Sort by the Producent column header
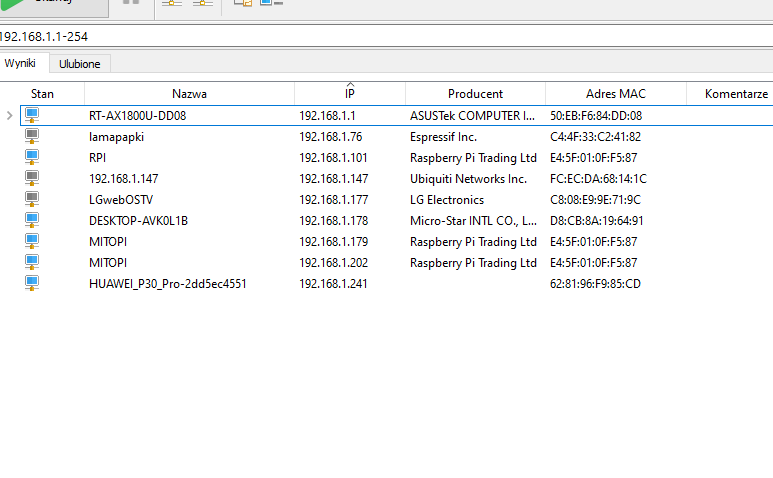 tap(475, 94)
